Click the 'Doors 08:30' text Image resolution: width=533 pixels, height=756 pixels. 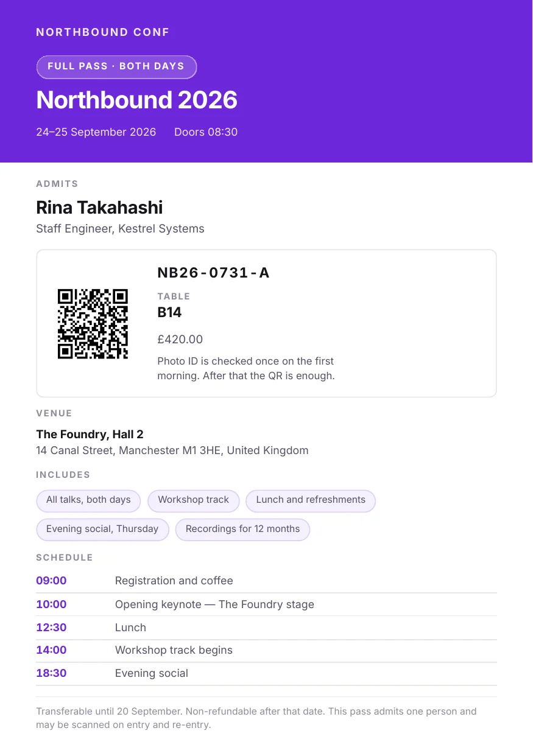(x=206, y=132)
